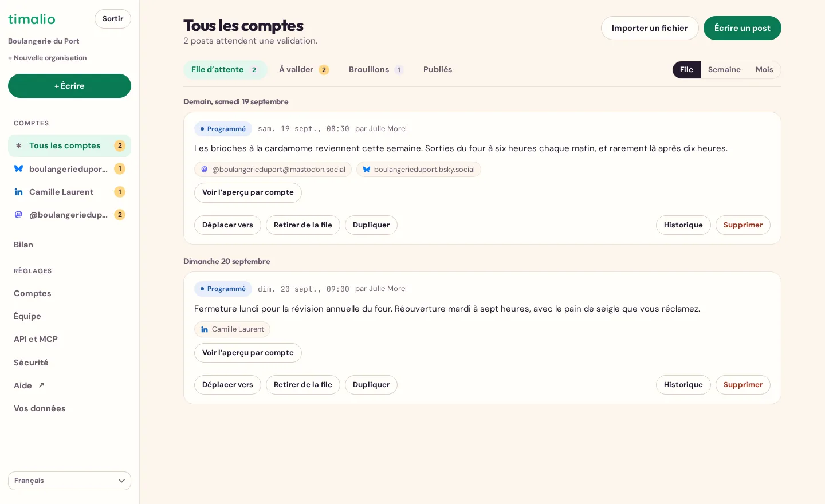Click the Camille Laurent chip in the Fermeture post

click(232, 329)
